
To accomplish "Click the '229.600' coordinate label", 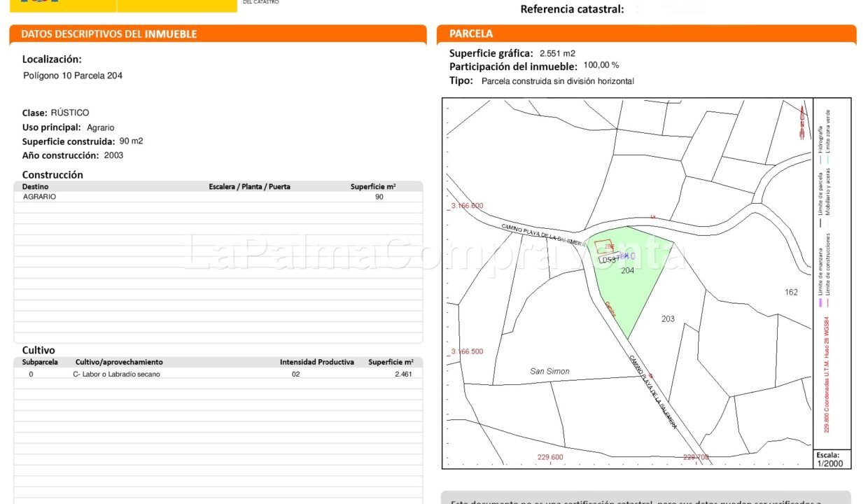I will (550, 458).
